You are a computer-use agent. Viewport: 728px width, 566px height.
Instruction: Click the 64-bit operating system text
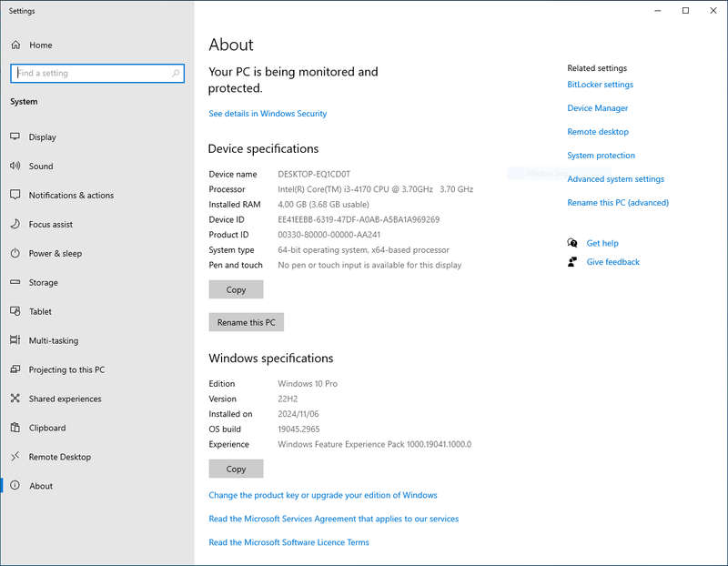click(363, 250)
